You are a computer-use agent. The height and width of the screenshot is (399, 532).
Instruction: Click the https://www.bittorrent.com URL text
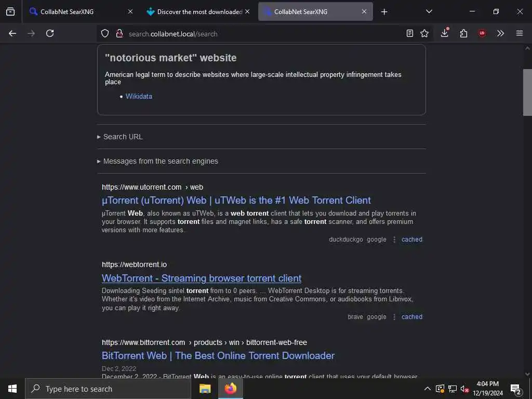click(x=143, y=343)
